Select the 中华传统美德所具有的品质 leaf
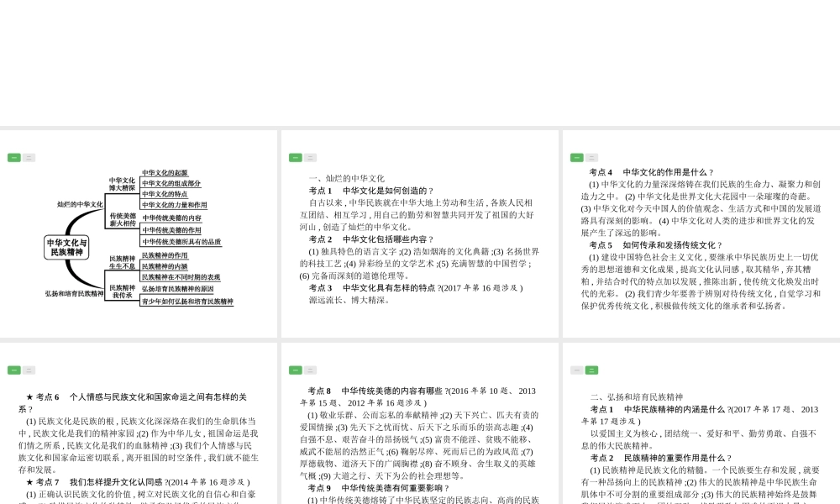The height and width of the screenshot is (504, 840). (181, 242)
